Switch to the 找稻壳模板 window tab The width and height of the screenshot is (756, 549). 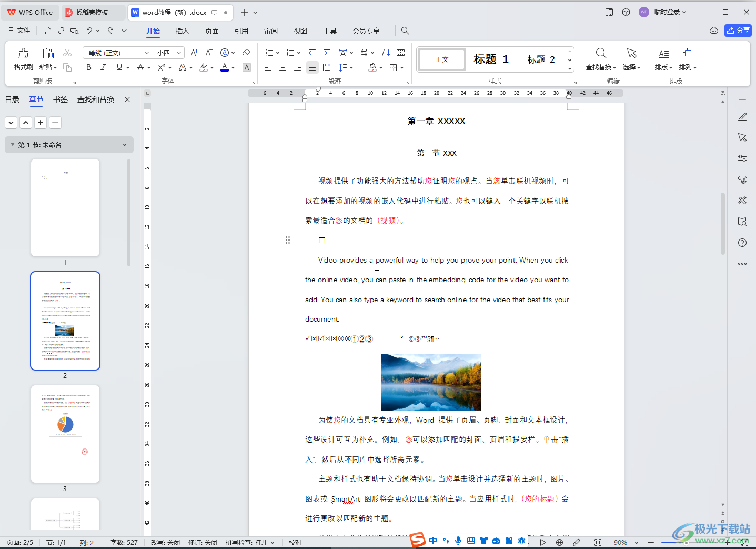93,12
